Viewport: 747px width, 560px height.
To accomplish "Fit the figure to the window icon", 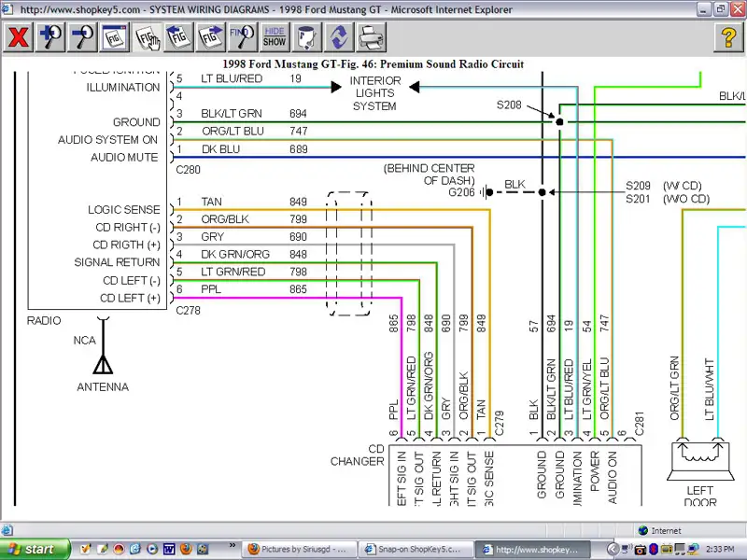I will click(114, 37).
